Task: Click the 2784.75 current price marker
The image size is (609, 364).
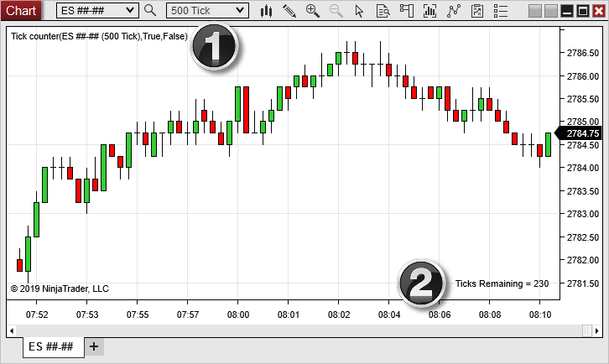Action: pos(581,133)
